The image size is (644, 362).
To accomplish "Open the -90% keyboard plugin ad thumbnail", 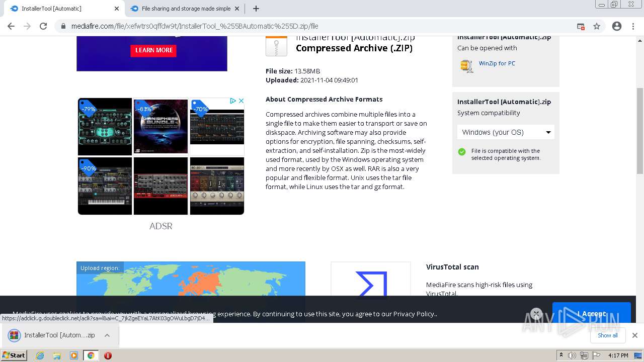I will tap(105, 186).
